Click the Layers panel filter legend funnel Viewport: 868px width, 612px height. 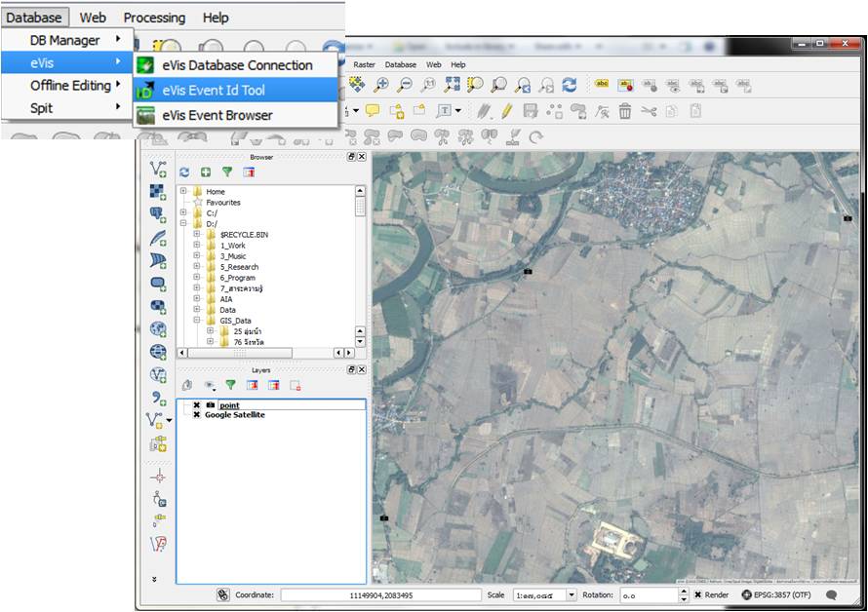click(x=230, y=385)
